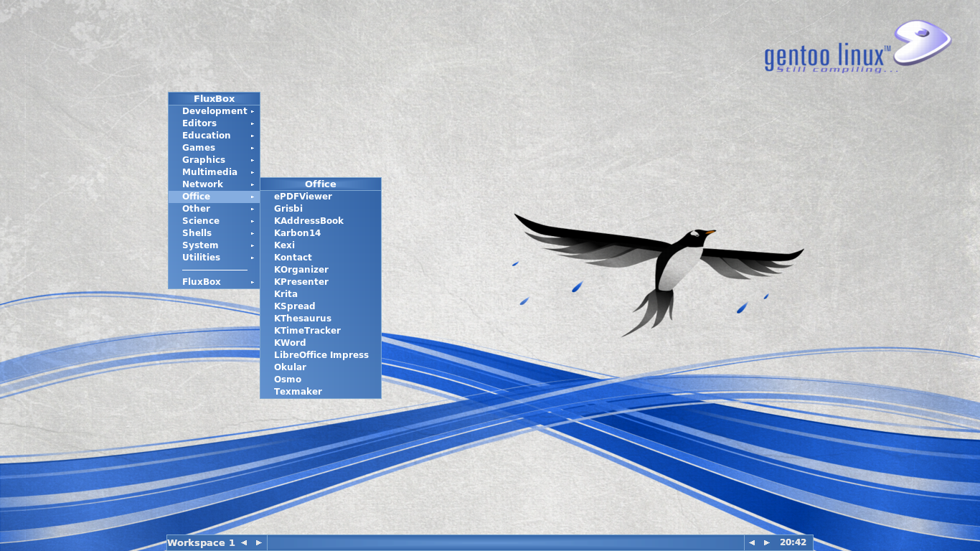The height and width of the screenshot is (551, 980).
Task: Launch KAddressBook
Action: [320, 221]
